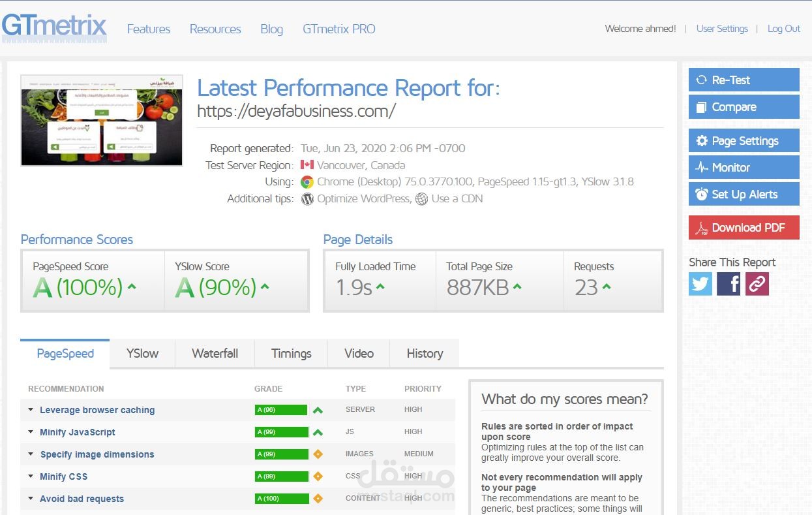Click the Optimize WordPress tip link
The width and height of the screenshot is (812, 515).
pos(363,199)
